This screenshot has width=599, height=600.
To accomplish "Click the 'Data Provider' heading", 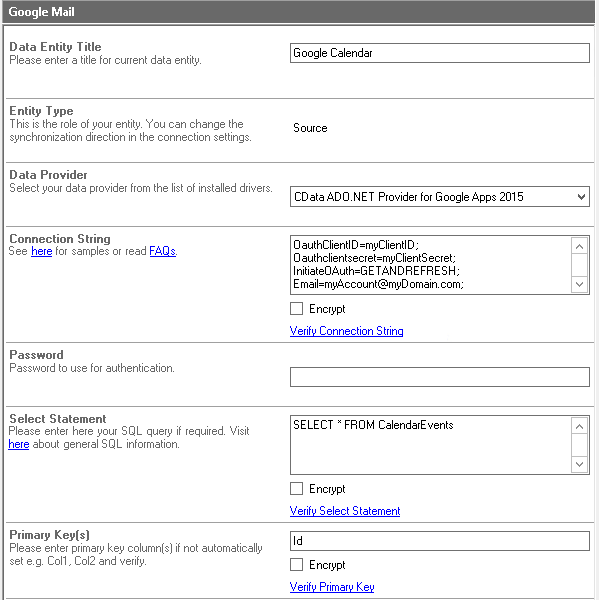I will [x=48, y=175].
